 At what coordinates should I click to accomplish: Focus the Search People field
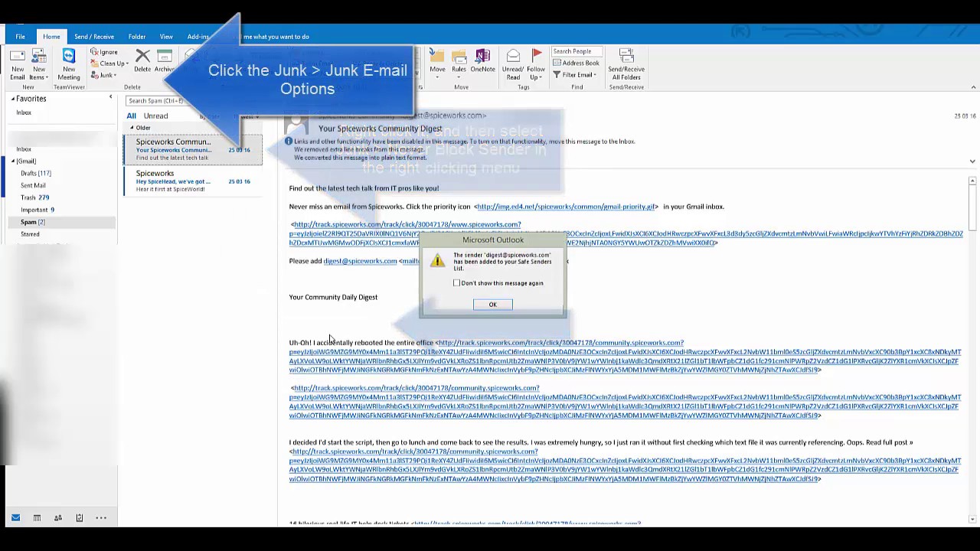pos(577,51)
